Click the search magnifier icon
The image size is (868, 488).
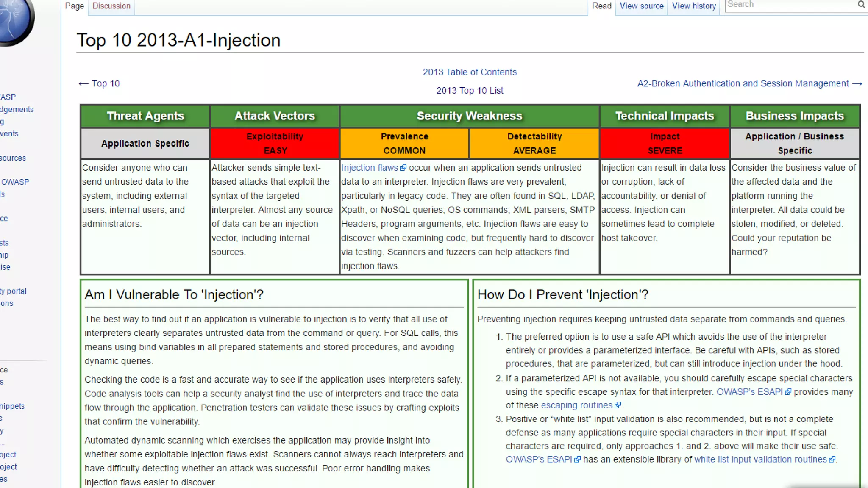861,5
